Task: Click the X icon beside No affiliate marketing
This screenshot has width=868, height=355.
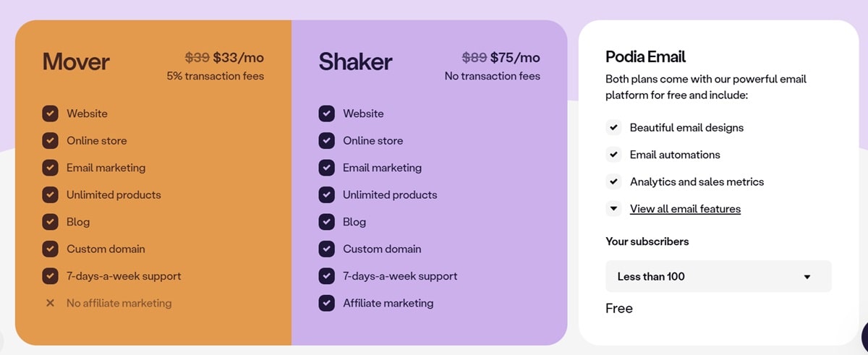Action: click(x=50, y=303)
